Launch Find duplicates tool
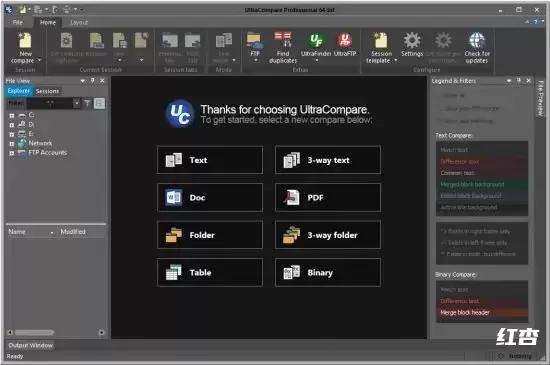Image resolution: width=550 pixels, height=365 pixels. (x=283, y=40)
